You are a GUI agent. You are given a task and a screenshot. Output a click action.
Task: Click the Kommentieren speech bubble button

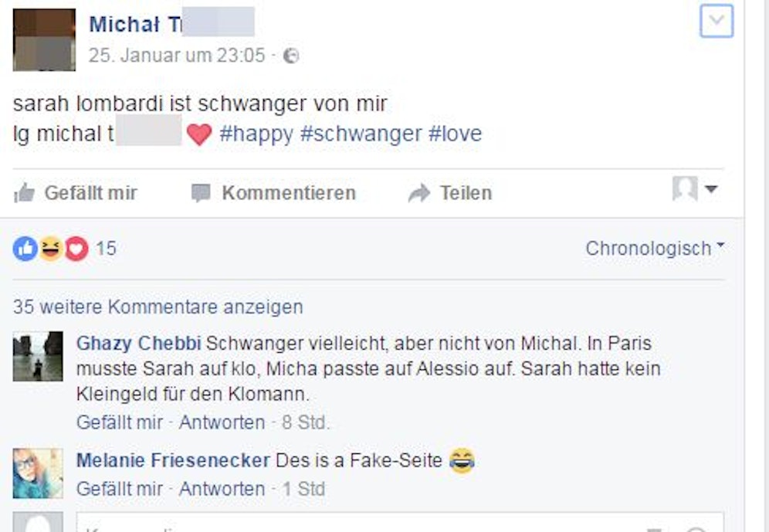click(x=273, y=192)
